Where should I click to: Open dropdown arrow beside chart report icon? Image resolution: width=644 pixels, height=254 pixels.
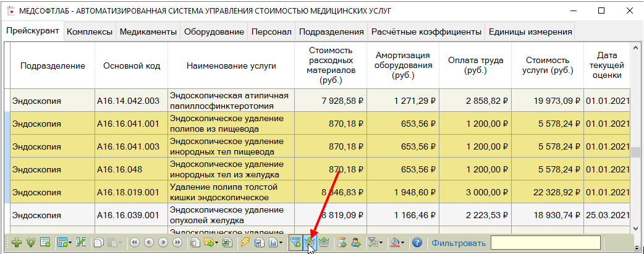[x=280, y=243]
